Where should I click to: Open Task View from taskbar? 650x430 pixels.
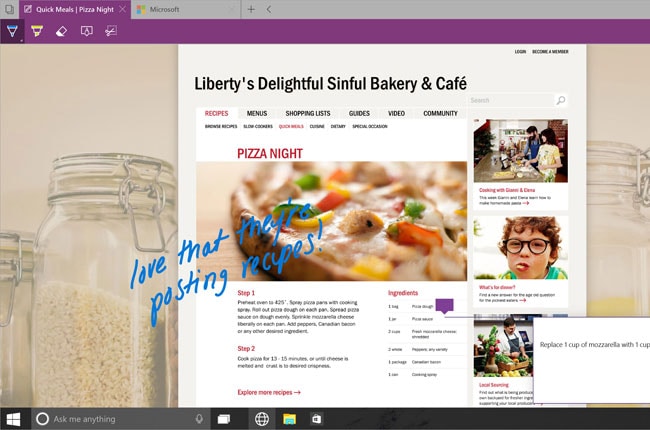[x=224, y=418]
